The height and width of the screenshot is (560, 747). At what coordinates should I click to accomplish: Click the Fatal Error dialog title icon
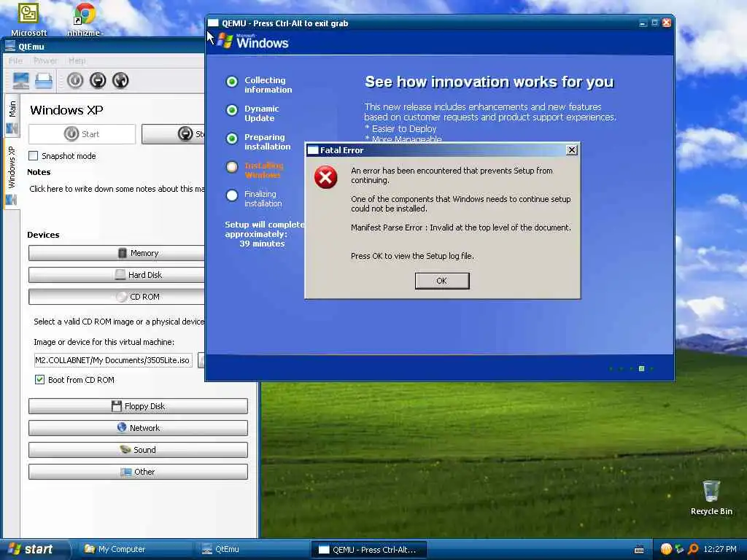313,150
